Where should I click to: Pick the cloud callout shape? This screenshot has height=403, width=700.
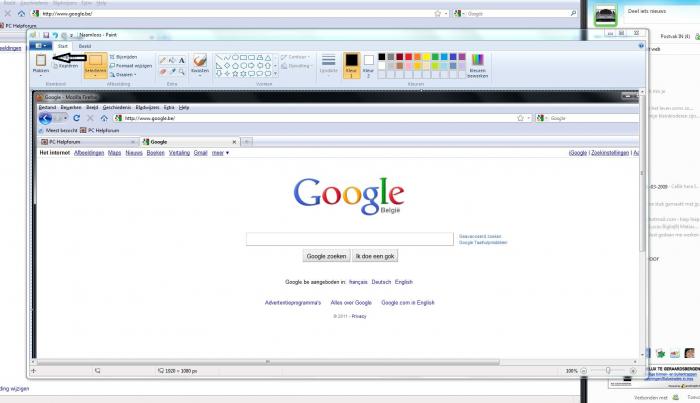(268, 74)
